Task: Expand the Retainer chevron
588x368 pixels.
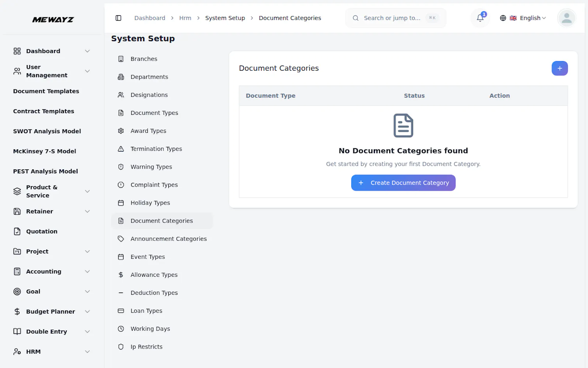Action: click(87, 211)
